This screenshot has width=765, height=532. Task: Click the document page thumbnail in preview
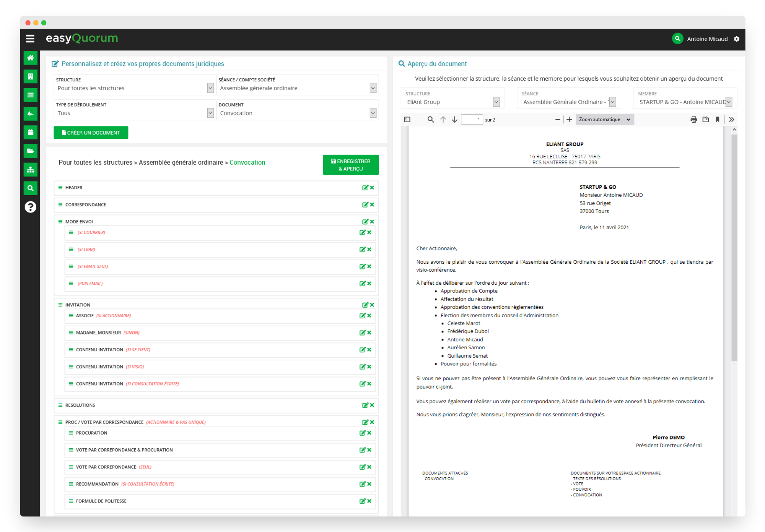tap(407, 120)
